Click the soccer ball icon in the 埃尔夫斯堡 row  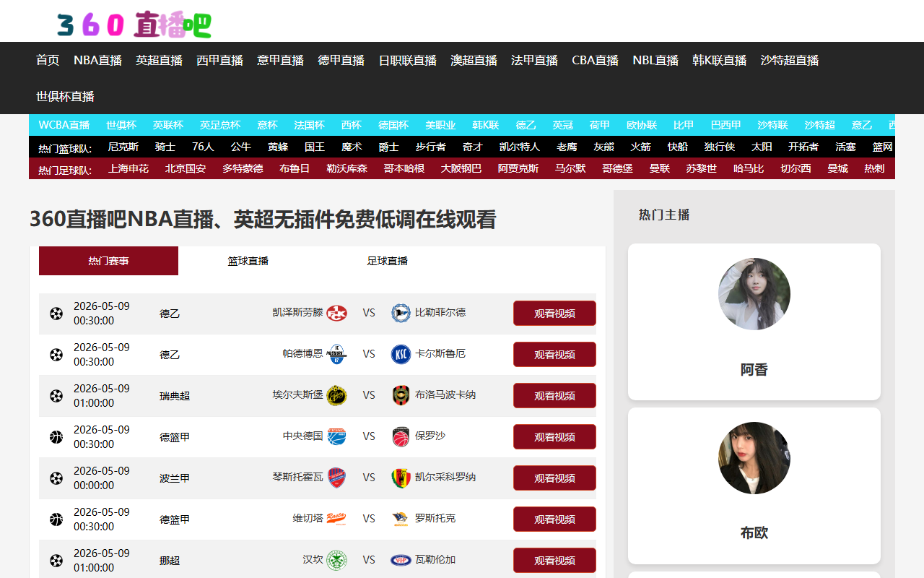click(56, 396)
